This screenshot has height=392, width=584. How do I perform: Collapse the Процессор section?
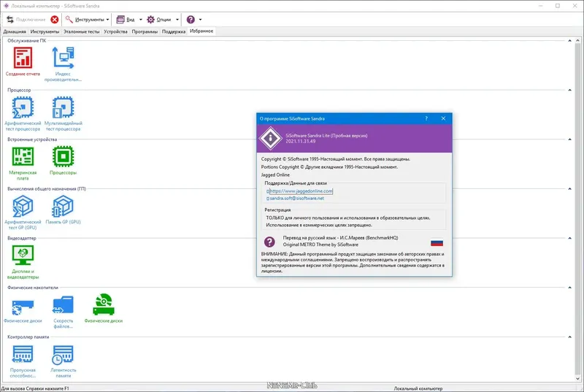tap(569, 90)
